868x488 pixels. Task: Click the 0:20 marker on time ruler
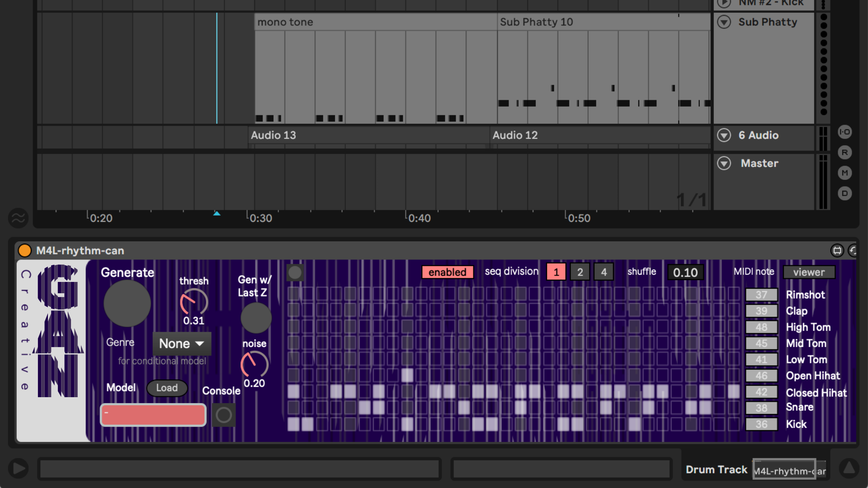[101, 218]
